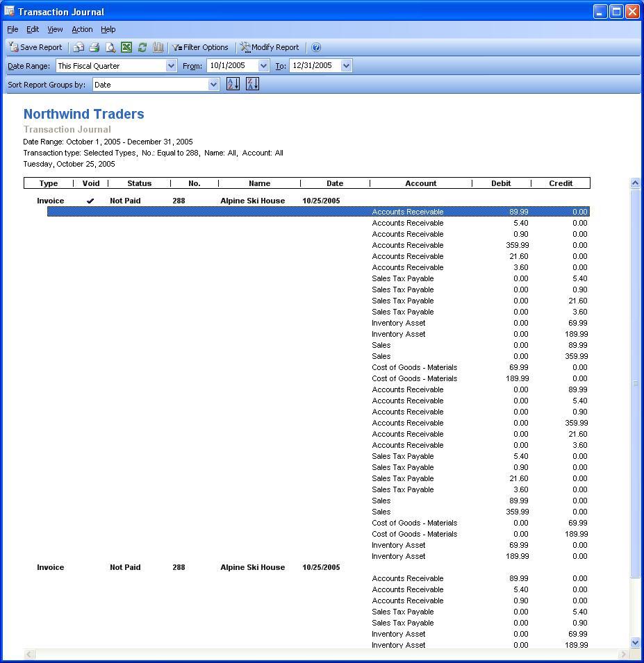The height and width of the screenshot is (663, 644).
Task: Open the Action menu
Action: click(82, 29)
